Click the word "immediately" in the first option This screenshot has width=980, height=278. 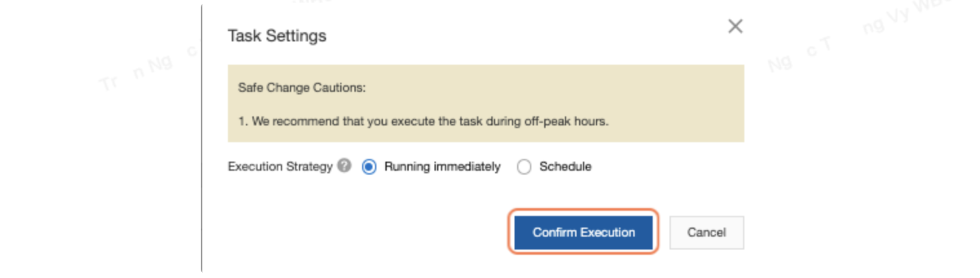point(467,167)
